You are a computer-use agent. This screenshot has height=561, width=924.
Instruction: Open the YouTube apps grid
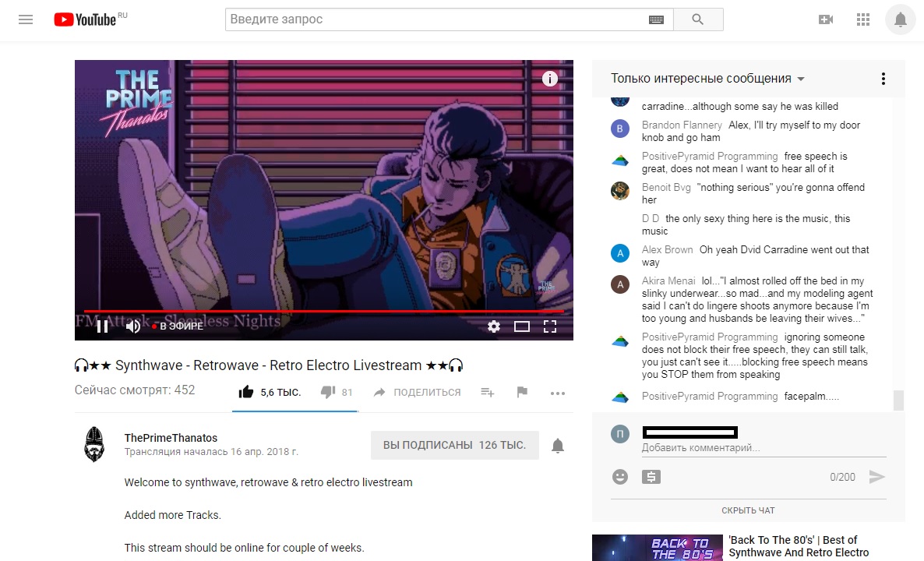(862, 19)
